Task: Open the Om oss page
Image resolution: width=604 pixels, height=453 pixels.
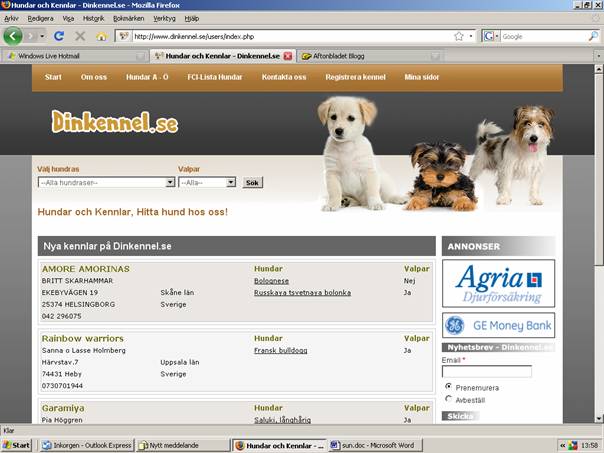Action: [x=94, y=77]
